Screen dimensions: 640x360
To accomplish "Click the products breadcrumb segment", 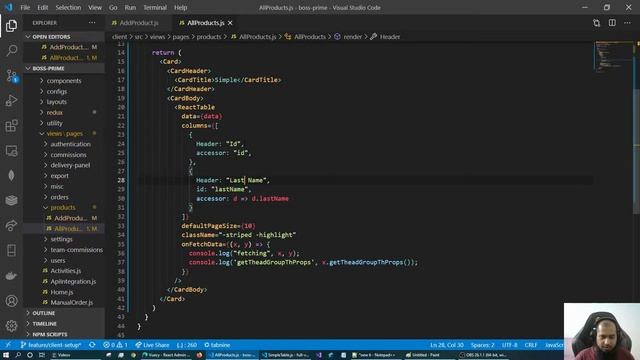I will pos(209,37).
